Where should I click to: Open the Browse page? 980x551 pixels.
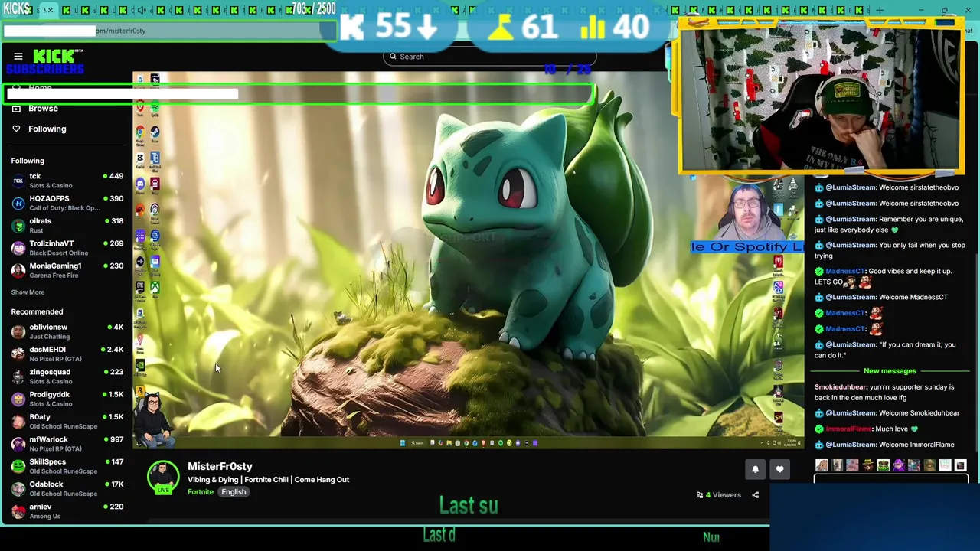coord(43,109)
